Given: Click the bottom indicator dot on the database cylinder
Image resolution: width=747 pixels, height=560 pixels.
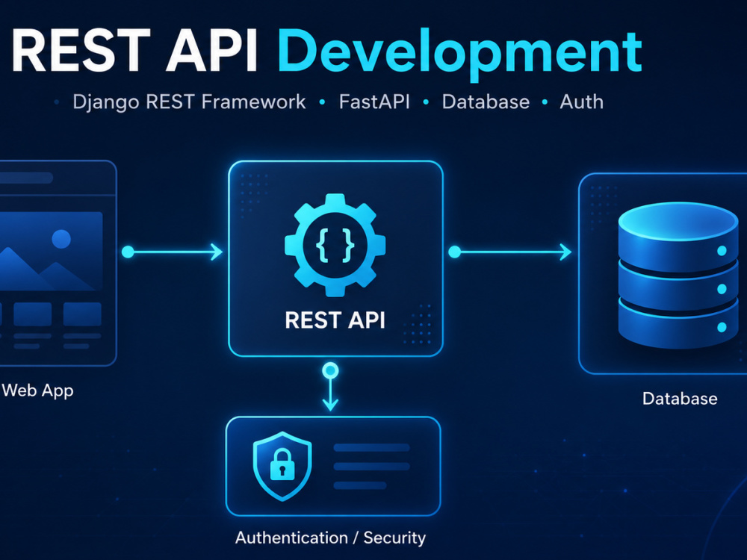Looking at the screenshot, I should [722, 327].
